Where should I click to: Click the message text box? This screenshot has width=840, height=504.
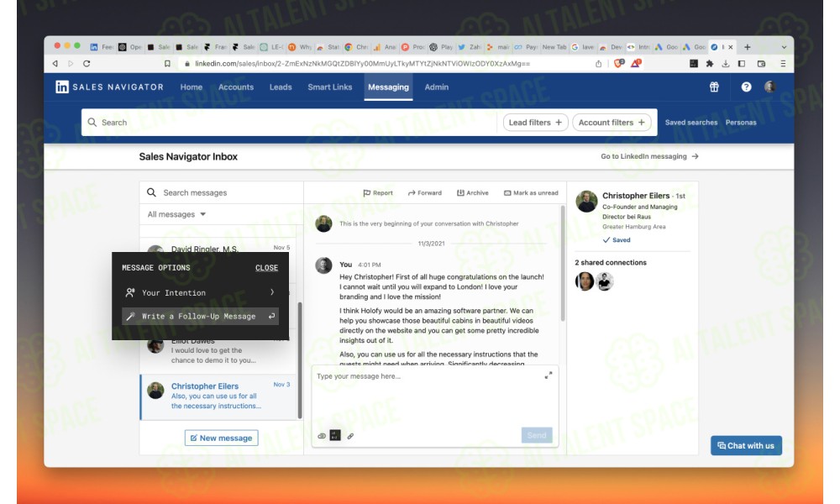tap(428, 396)
